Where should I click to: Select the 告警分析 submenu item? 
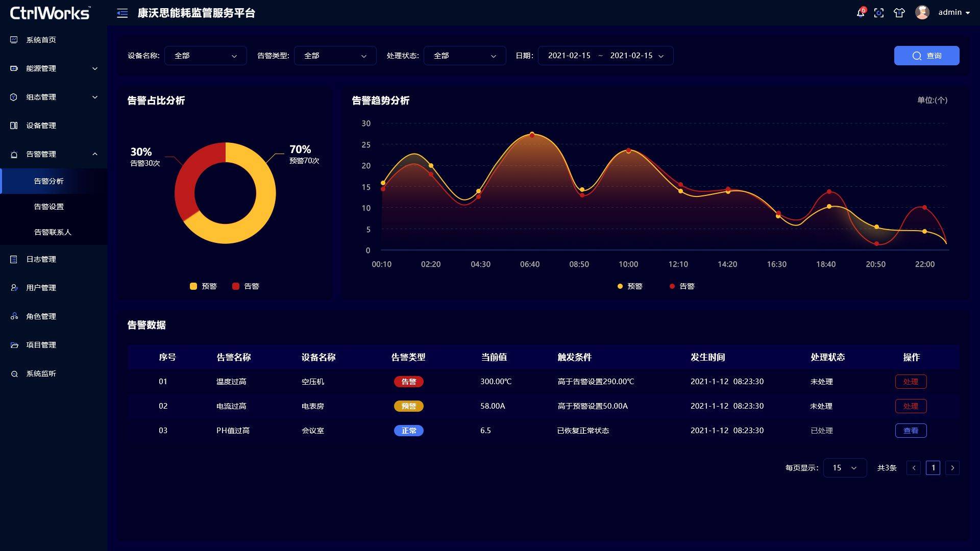54,181
